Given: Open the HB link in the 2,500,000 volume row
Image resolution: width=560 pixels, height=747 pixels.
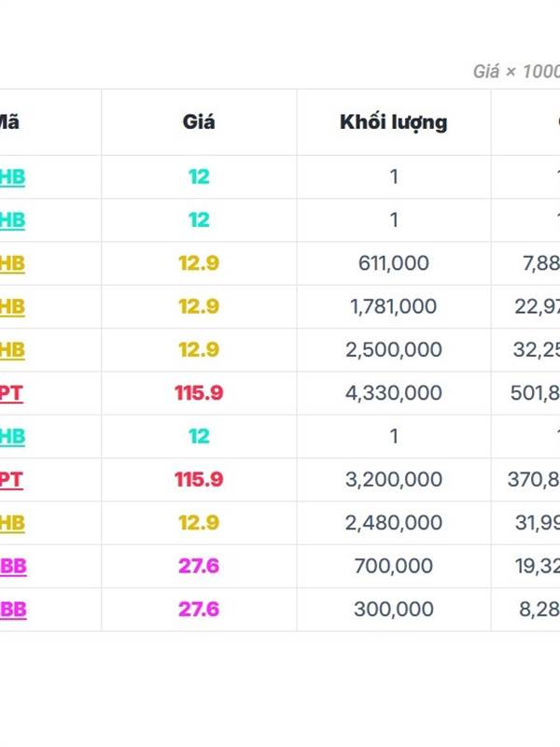Looking at the screenshot, I should point(12,350).
